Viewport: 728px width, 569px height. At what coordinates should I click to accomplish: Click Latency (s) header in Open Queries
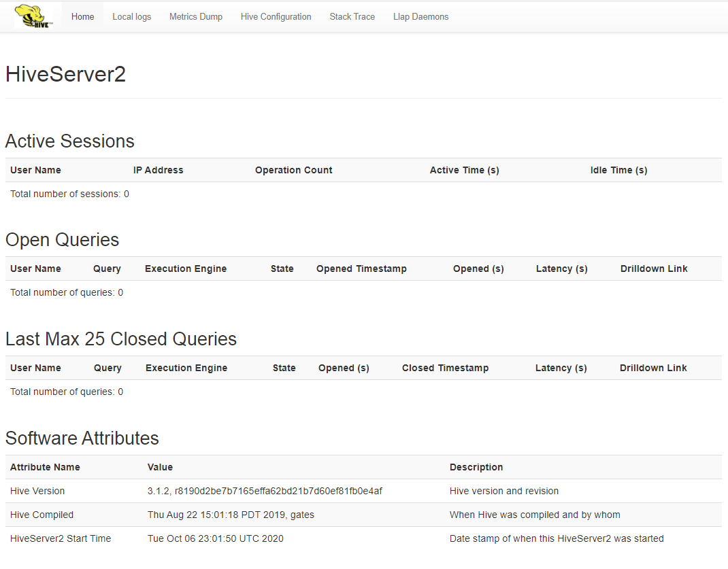click(562, 269)
